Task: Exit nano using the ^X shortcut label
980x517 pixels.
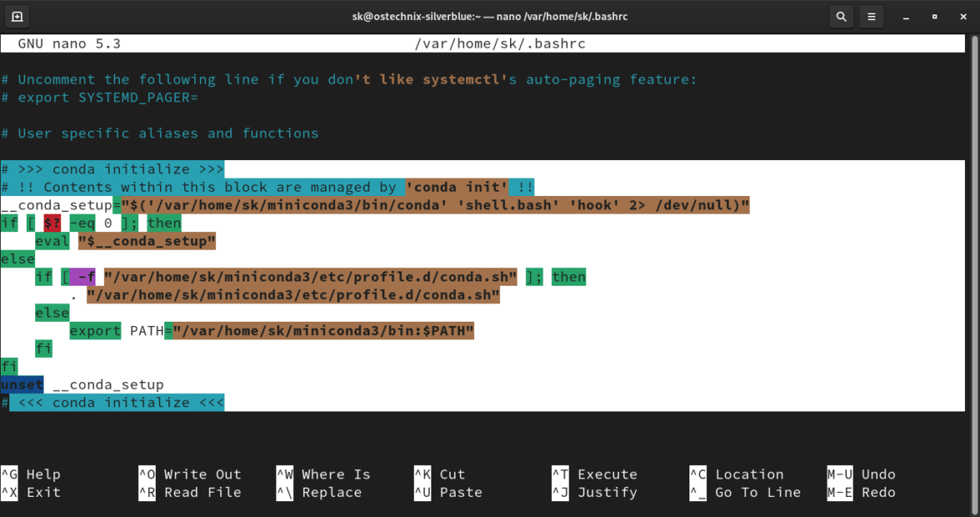Action: (32, 492)
